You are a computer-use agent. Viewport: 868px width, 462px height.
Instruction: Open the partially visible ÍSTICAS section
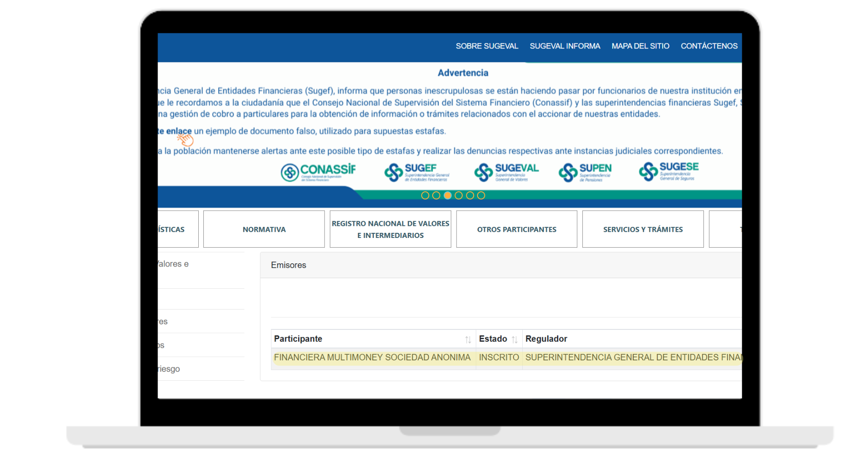tap(178, 229)
